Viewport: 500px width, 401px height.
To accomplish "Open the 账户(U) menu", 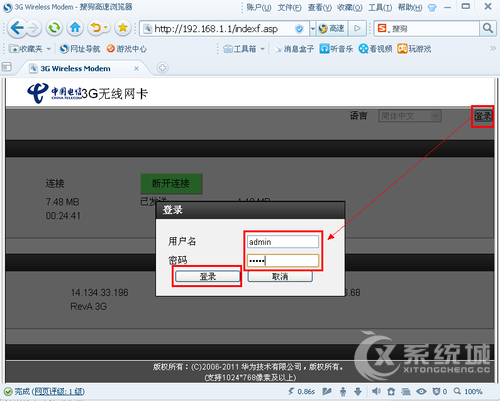I will 258,7.
